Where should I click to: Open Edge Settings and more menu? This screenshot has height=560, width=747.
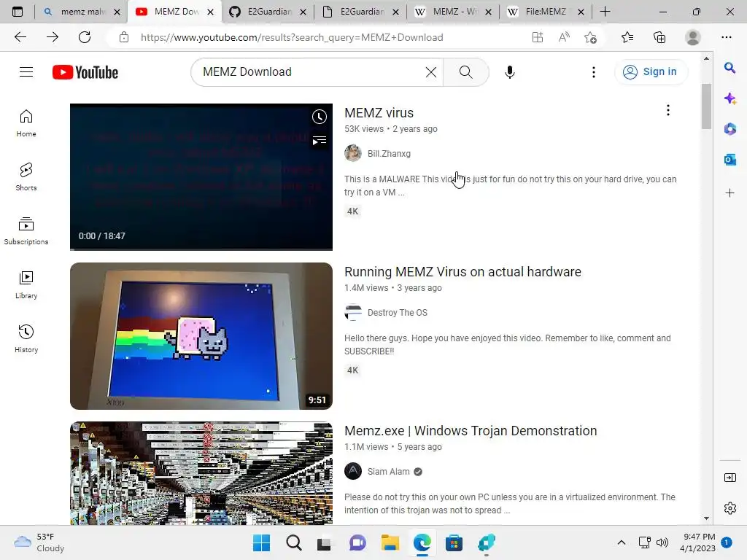point(727,37)
